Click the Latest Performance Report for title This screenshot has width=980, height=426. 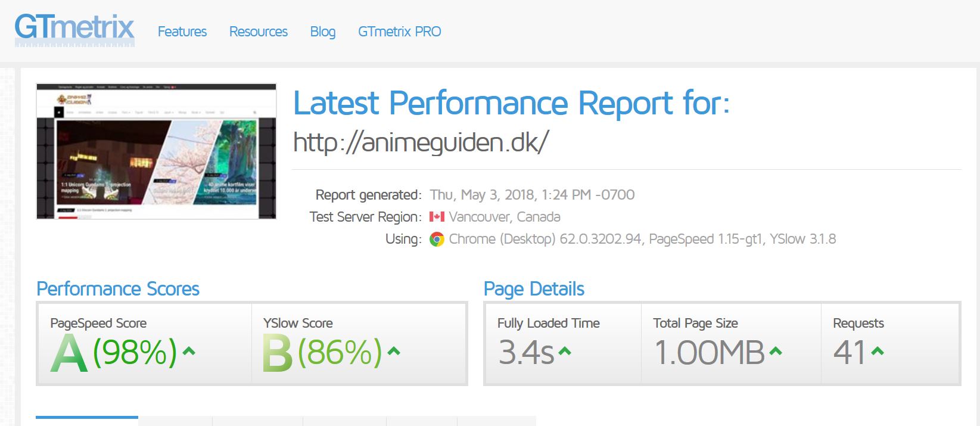[511, 103]
